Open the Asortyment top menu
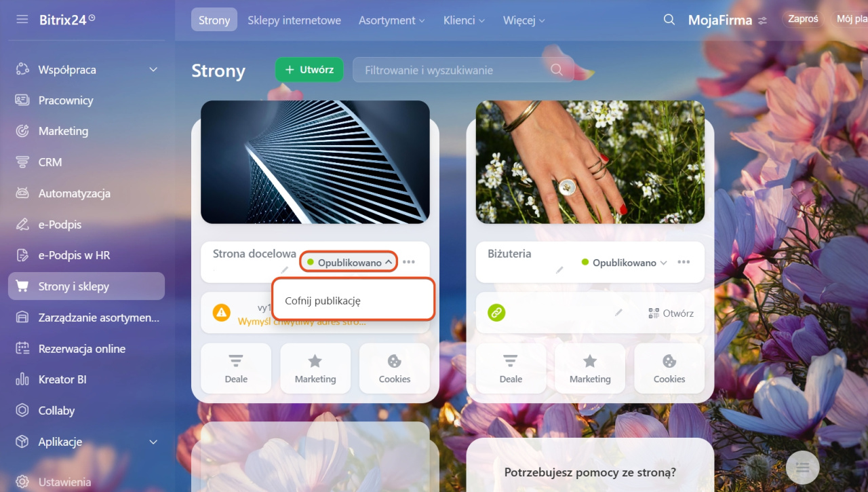868x492 pixels. (391, 20)
